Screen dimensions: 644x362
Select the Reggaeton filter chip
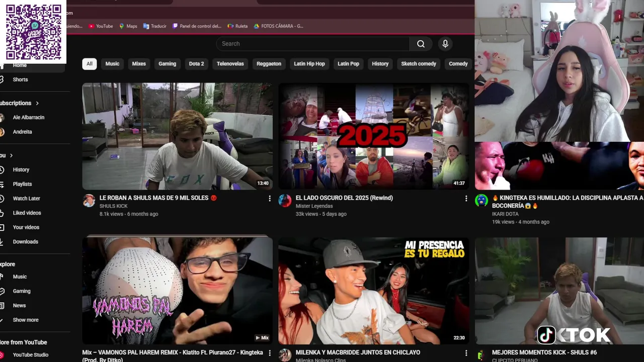click(x=269, y=64)
